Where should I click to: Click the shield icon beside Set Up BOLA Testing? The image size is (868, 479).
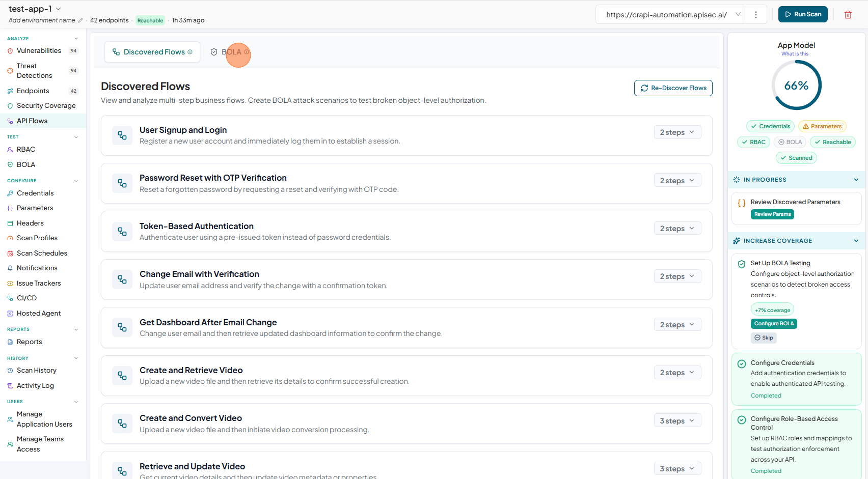(742, 264)
